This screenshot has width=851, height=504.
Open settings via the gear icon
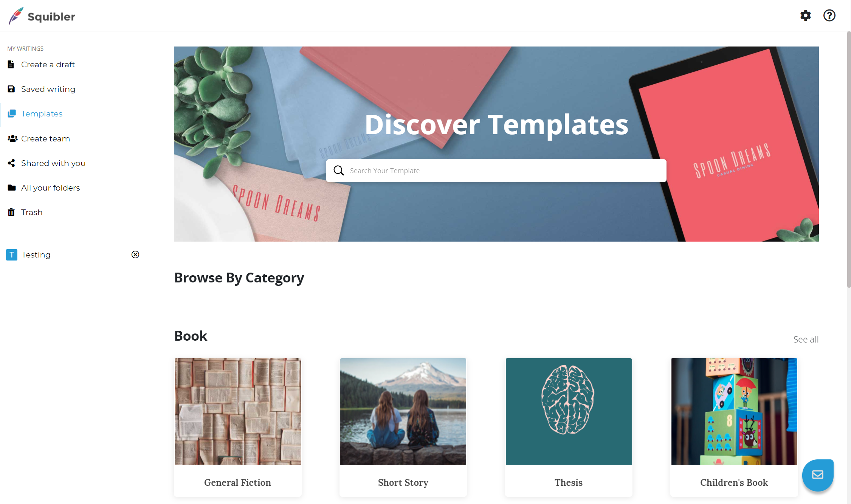click(806, 16)
